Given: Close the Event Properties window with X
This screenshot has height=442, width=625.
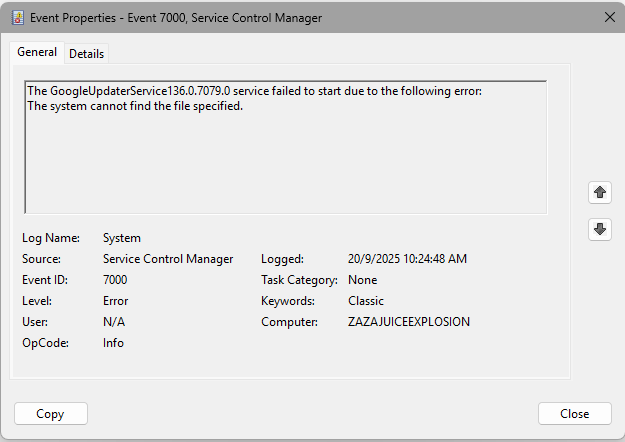Looking at the screenshot, I should tap(609, 17).
